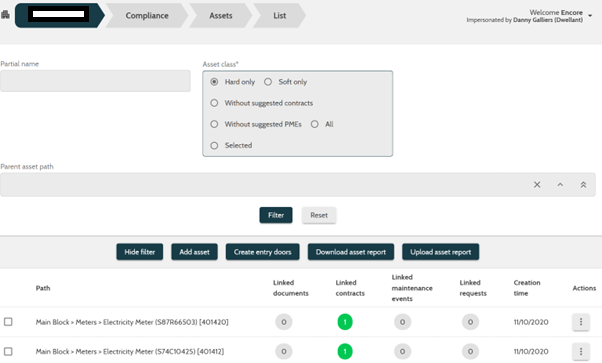The height and width of the screenshot is (363, 602).
Task: Click the building icon beside the breadcrumb
Action: pos(5,15)
